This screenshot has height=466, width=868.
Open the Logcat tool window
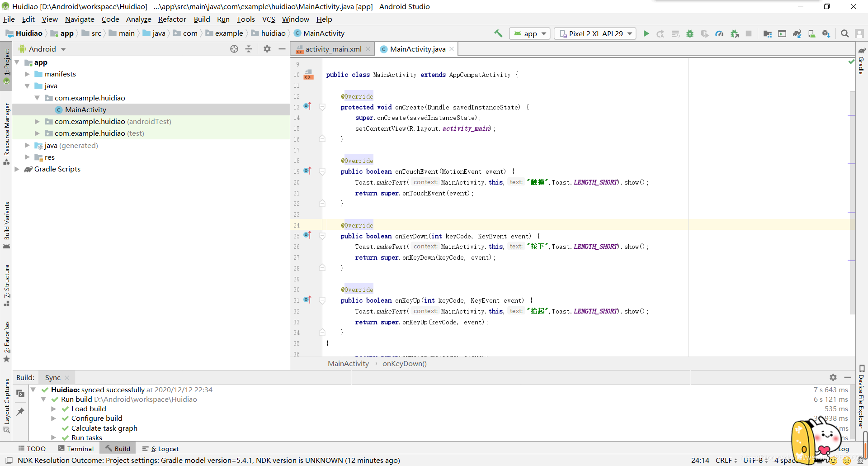(160, 449)
